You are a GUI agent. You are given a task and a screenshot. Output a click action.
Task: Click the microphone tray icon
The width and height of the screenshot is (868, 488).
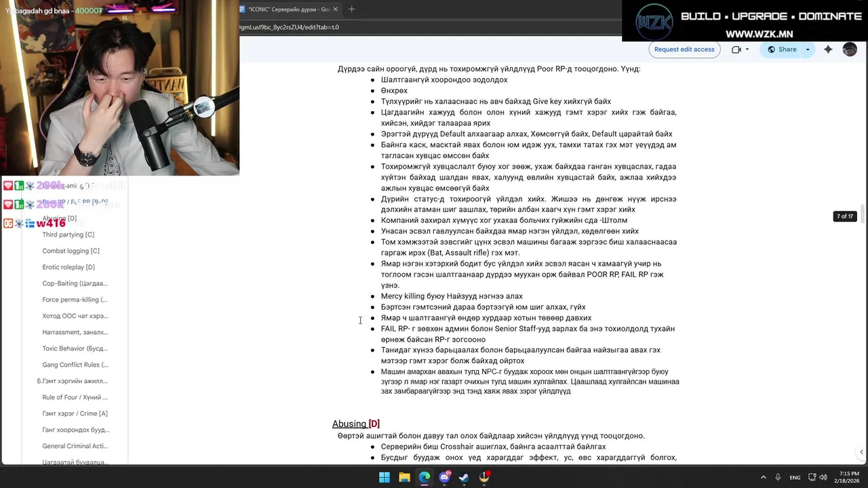click(778, 477)
